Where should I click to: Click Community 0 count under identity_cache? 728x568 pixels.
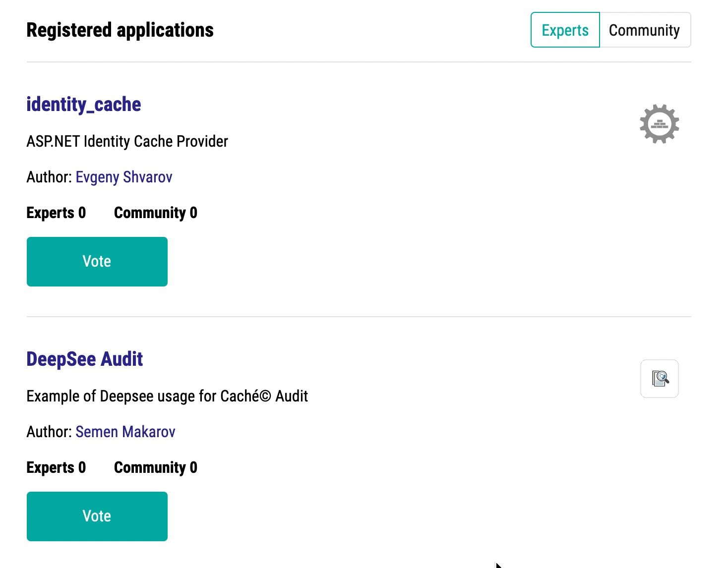click(x=155, y=213)
